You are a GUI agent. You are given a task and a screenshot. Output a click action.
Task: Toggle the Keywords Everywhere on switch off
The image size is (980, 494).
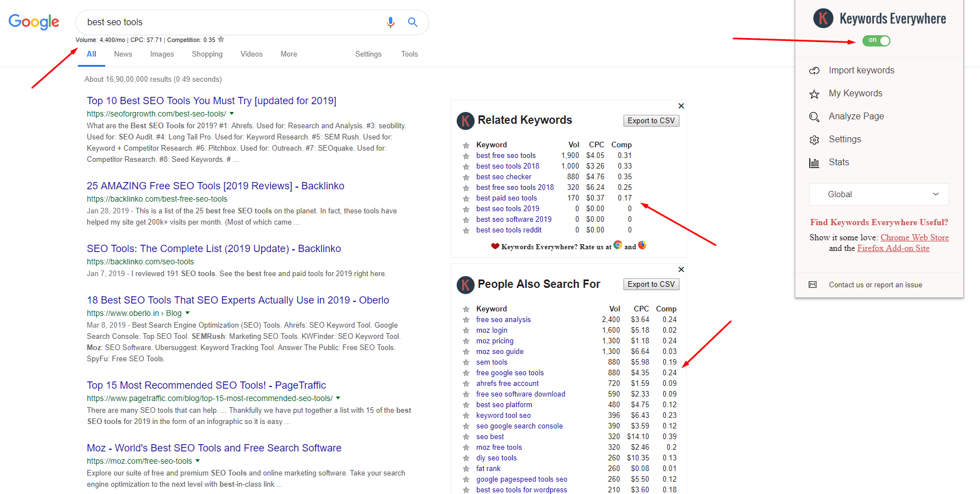876,40
